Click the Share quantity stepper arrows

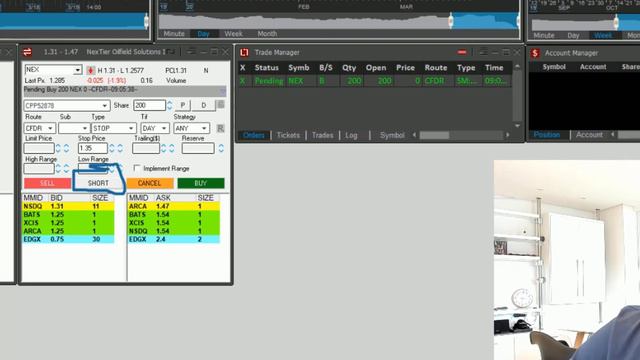click(170, 105)
